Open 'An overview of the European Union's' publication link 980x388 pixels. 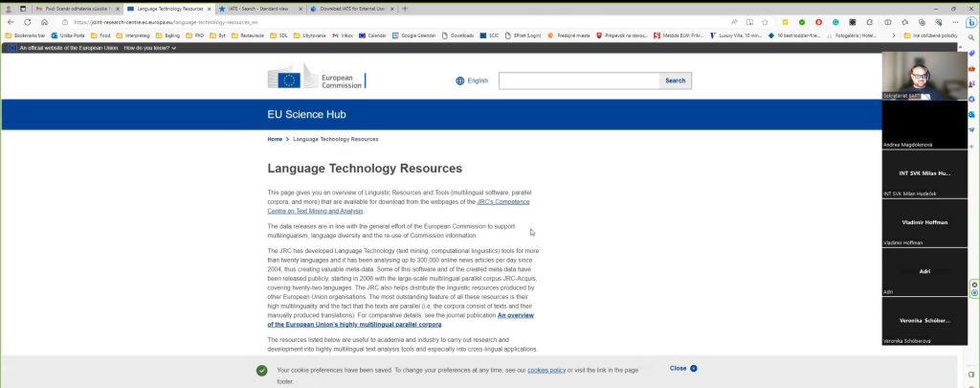(401, 320)
